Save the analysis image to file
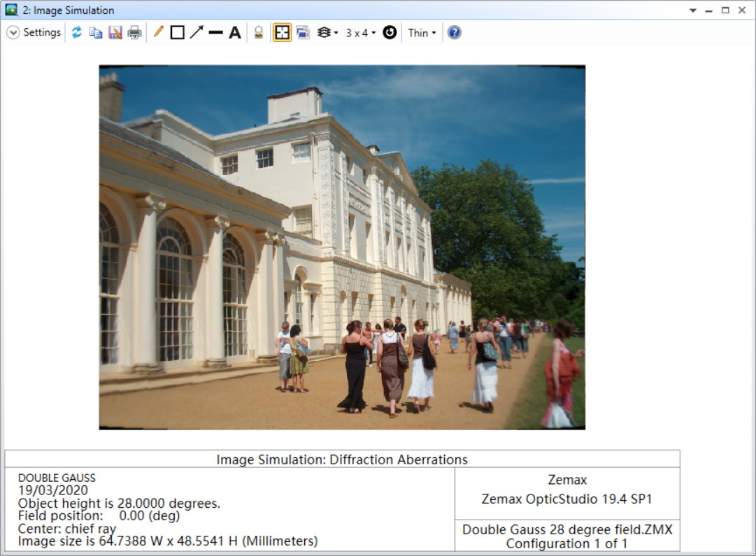 (x=115, y=32)
